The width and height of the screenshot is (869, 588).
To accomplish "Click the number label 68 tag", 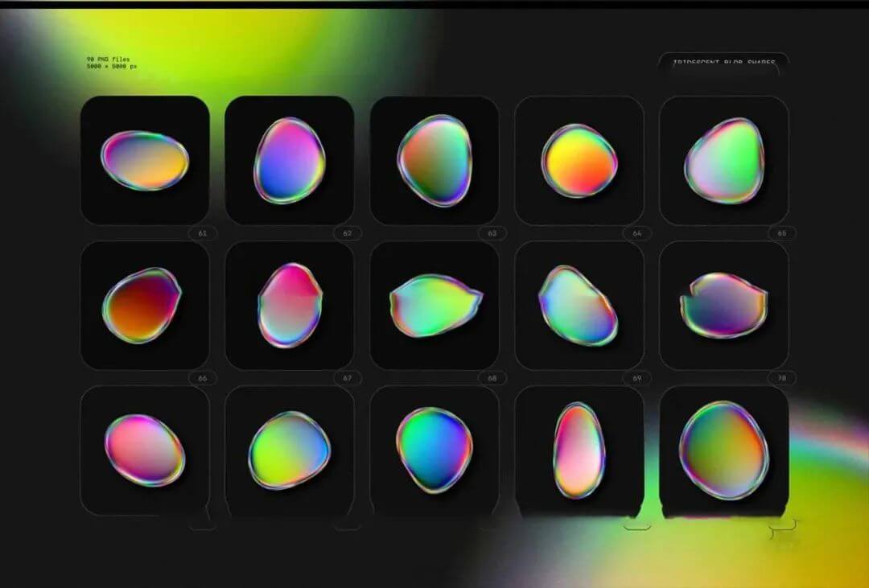I will [x=492, y=378].
